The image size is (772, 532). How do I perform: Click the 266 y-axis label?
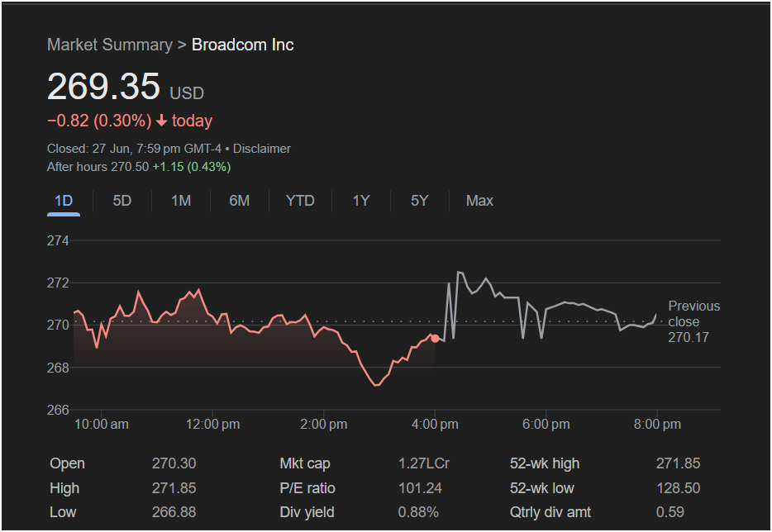pos(58,410)
